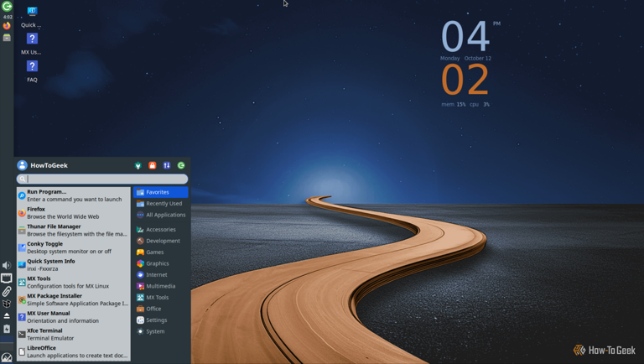Lock the screen with the orange lock icon
Viewport: 644px width, 364px height.
click(x=153, y=165)
